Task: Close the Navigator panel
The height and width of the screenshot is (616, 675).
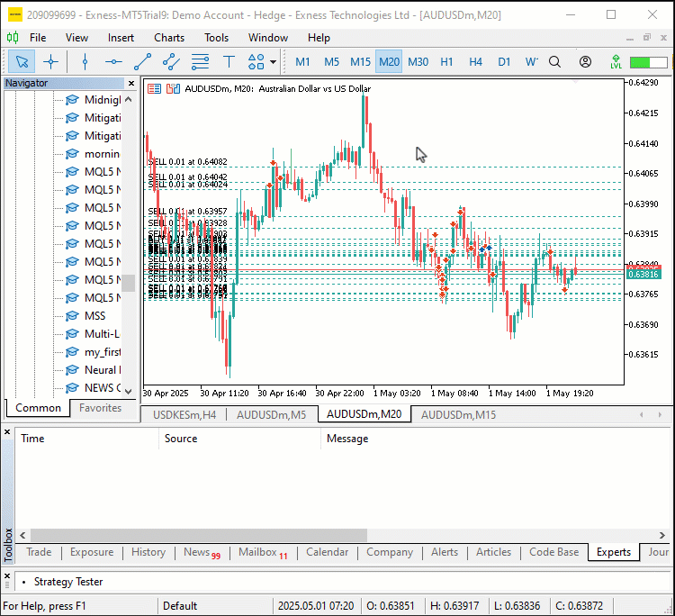Action: pos(131,83)
